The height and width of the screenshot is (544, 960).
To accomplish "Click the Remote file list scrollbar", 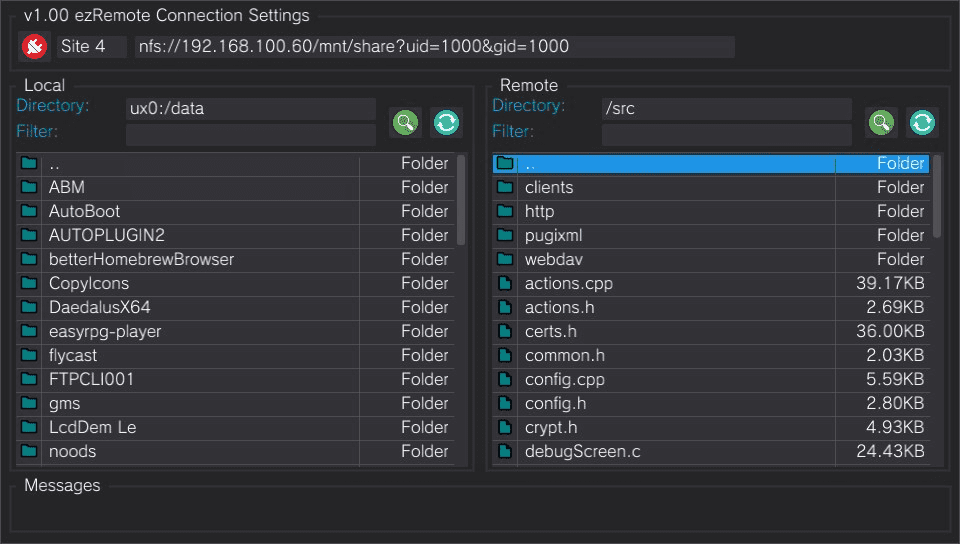I will (937, 196).
